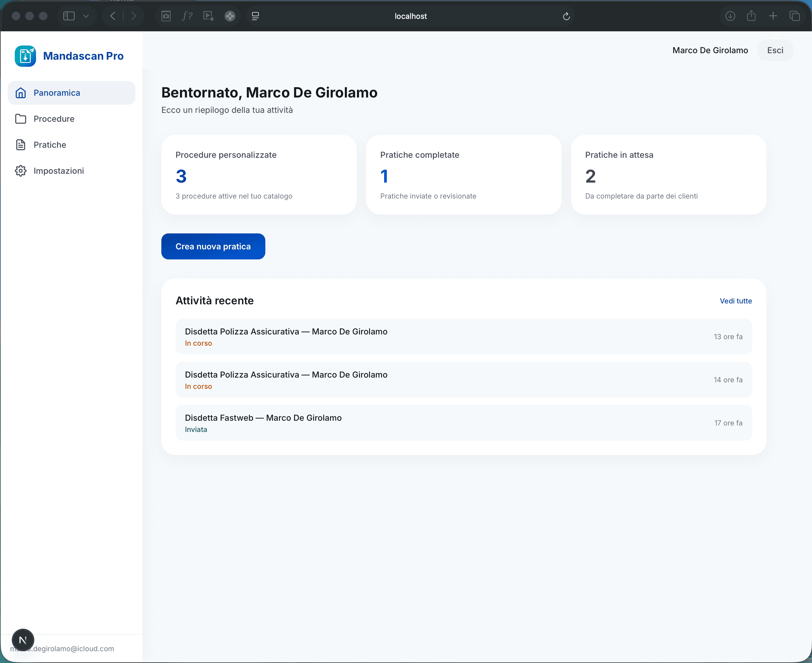Viewport: 812px width, 663px height.
Task: Show the Downloads icon in toolbar
Action: (x=730, y=16)
